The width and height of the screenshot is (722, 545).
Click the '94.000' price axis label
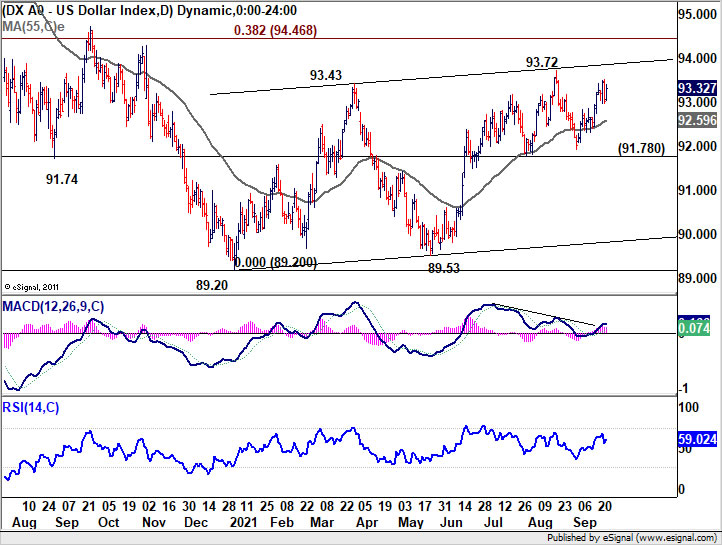[x=698, y=58]
